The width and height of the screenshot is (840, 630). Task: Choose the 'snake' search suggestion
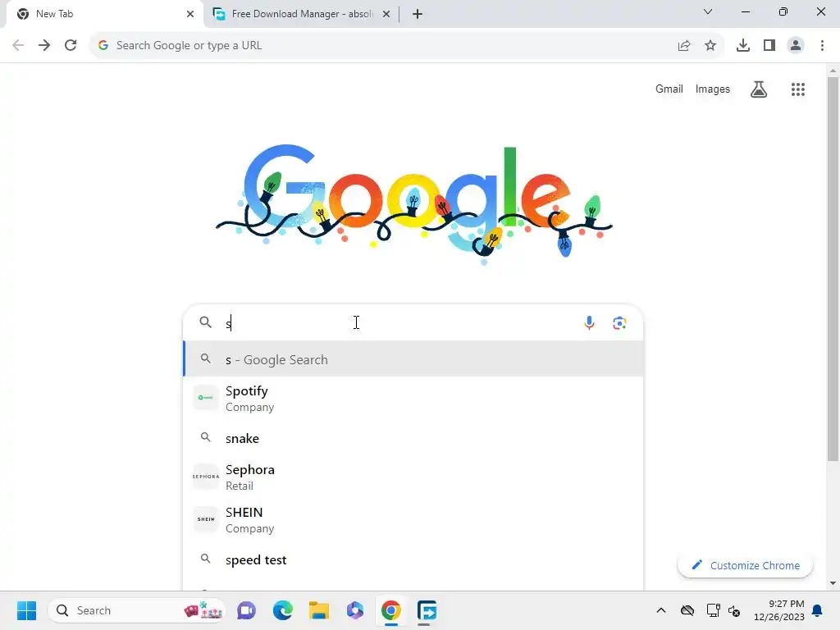pos(413,438)
